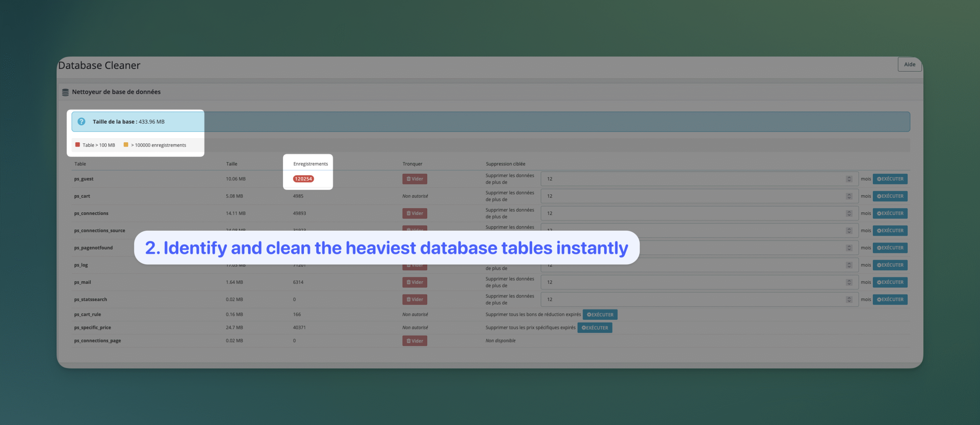Click the orange 100000 enregistrements legend swatch
Viewport: 980px width, 425px height.
coord(126,145)
